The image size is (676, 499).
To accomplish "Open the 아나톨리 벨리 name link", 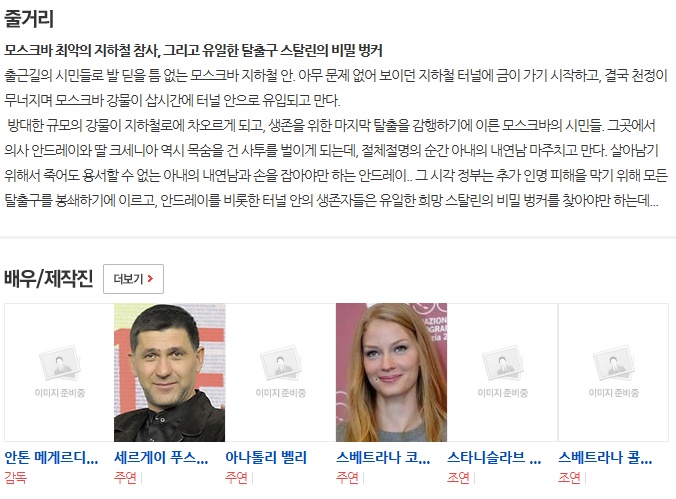I will pyautogui.click(x=266, y=458).
